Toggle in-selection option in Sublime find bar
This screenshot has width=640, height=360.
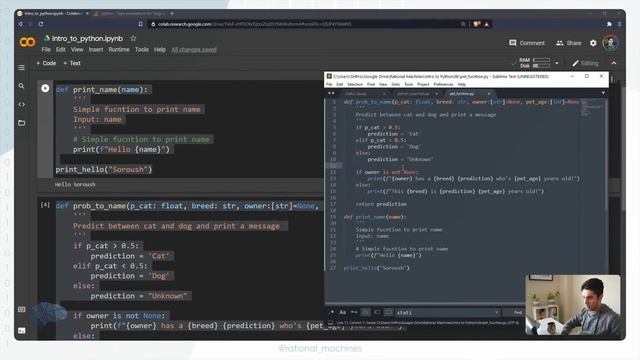click(x=377, y=313)
